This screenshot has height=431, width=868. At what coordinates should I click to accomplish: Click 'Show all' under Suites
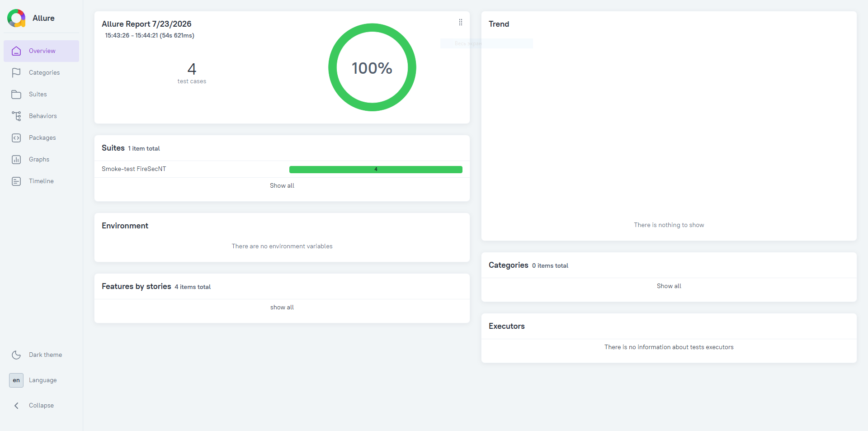click(282, 186)
